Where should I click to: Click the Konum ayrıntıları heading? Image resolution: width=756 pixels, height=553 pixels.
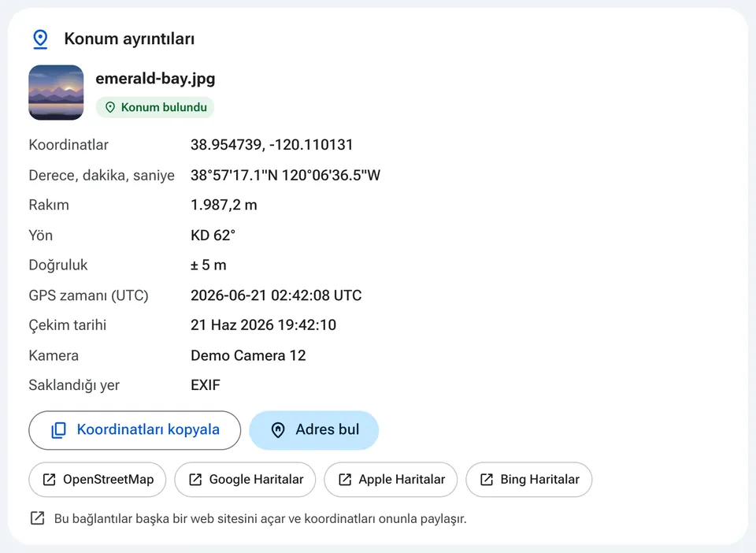[x=129, y=39]
